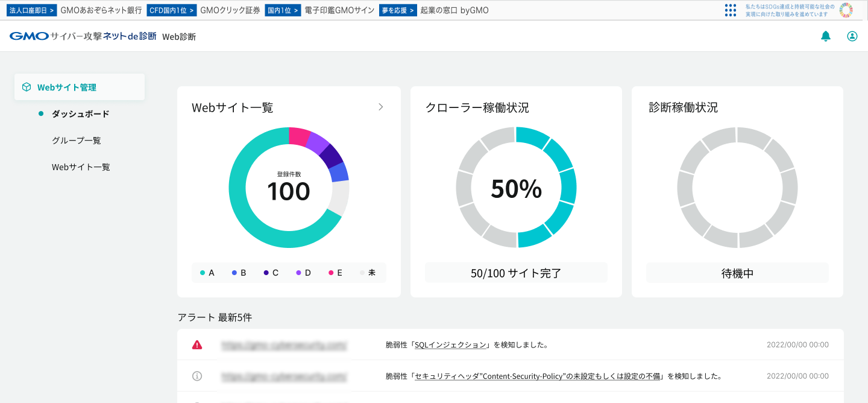Click the info icon on the second alert
The height and width of the screenshot is (403, 868).
(x=197, y=375)
